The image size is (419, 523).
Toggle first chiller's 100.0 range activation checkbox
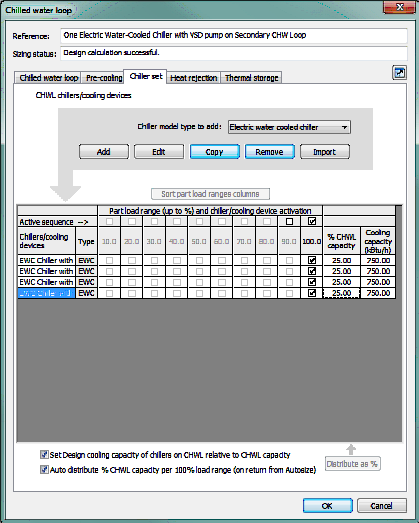pyautogui.click(x=312, y=260)
